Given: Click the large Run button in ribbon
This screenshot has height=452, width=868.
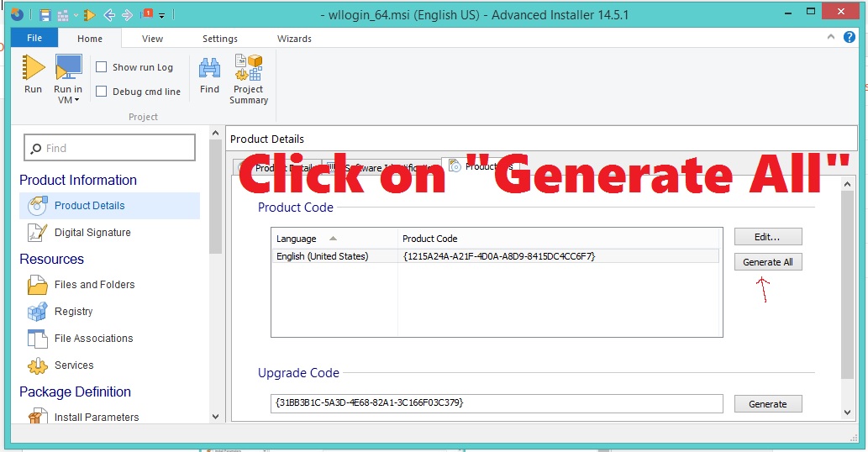Looking at the screenshot, I should [x=34, y=75].
